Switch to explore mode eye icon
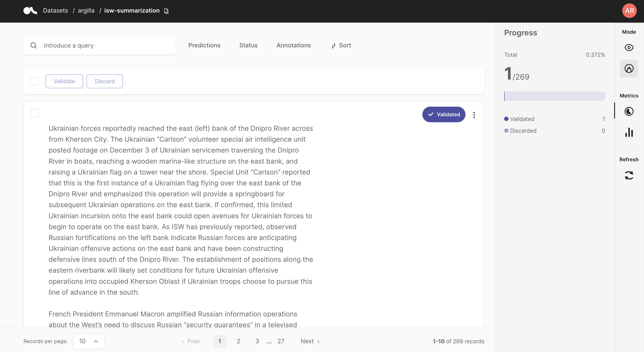Viewport: 644px width, 352px height. (629, 48)
